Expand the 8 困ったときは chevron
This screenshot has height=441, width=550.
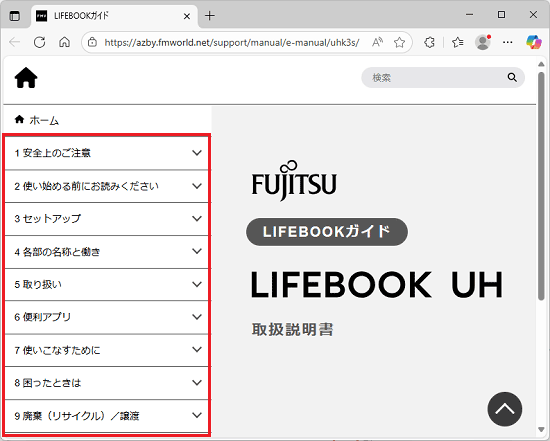(197, 382)
